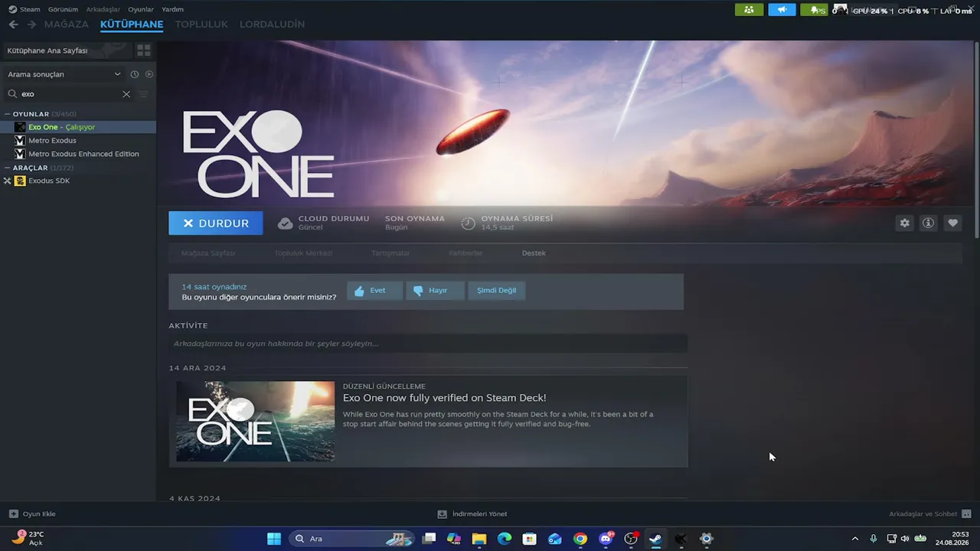
Task: Open İndirmeleri Yönet downloads manager
Action: pos(472,514)
